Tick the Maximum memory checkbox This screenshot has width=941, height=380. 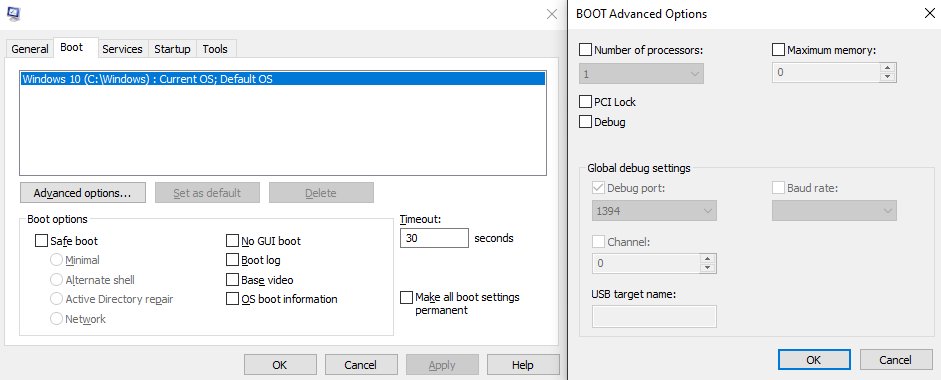[778, 50]
